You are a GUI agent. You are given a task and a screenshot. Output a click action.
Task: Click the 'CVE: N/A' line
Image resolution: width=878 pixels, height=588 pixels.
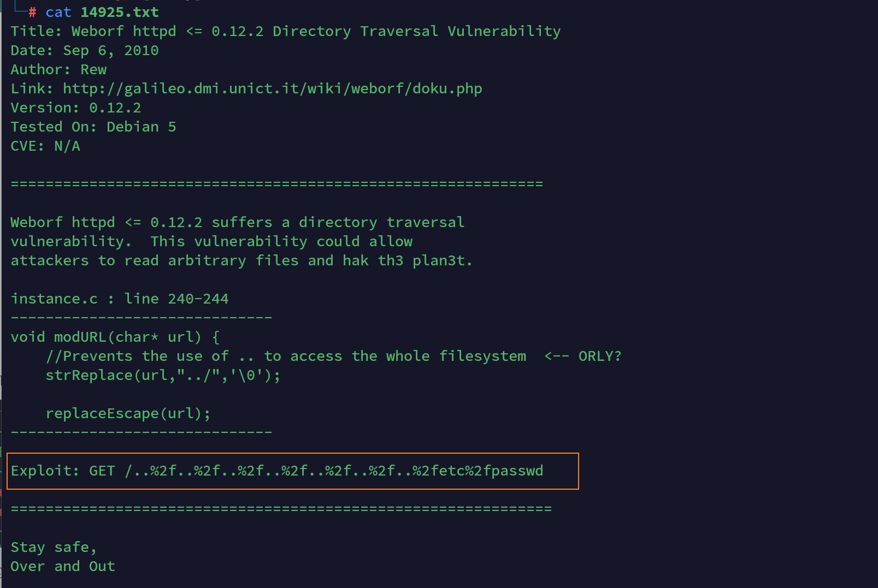tap(45, 146)
